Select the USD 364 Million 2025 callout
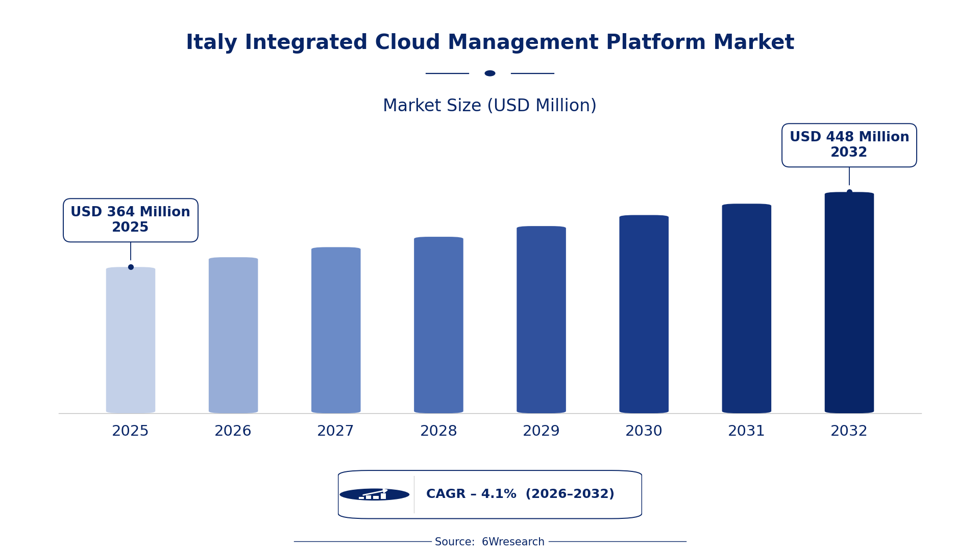The image size is (980, 551). 131,220
